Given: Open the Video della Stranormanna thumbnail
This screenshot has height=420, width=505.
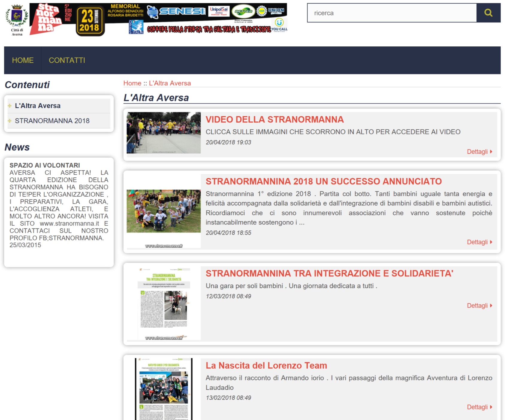Looking at the screenshot, I should pyautogui.click(x=163, y=133).
